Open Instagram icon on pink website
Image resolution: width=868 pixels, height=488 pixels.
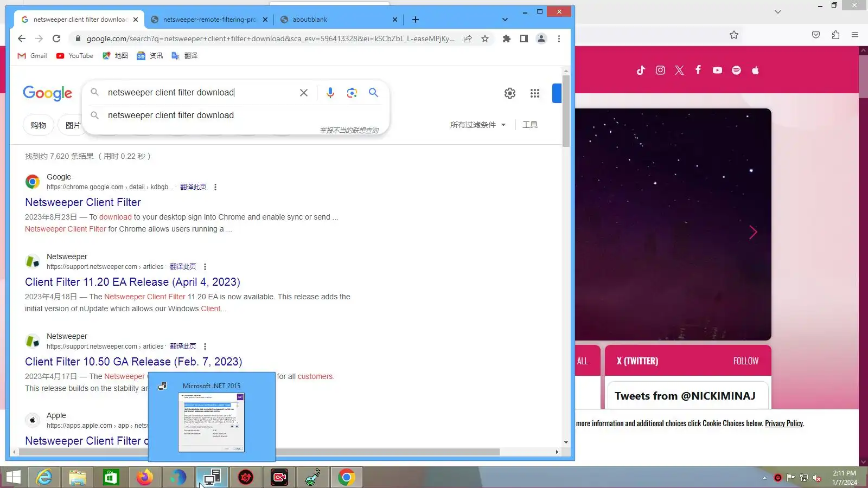click(x=660, y=70)
